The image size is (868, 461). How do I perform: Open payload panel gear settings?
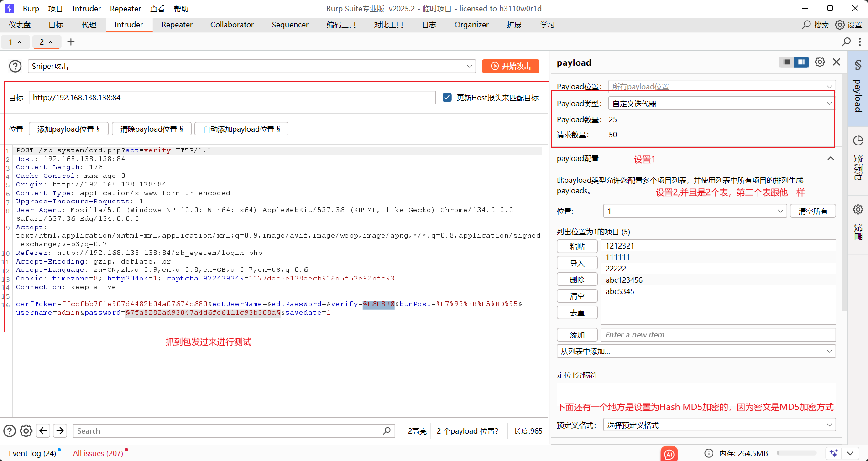tap(820, 62)
